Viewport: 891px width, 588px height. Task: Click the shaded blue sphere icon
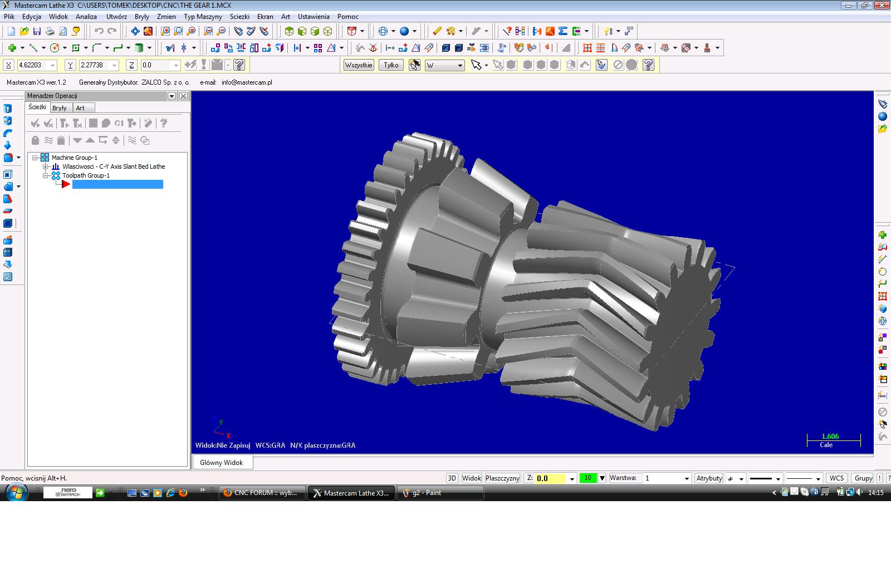click(404, 31)
